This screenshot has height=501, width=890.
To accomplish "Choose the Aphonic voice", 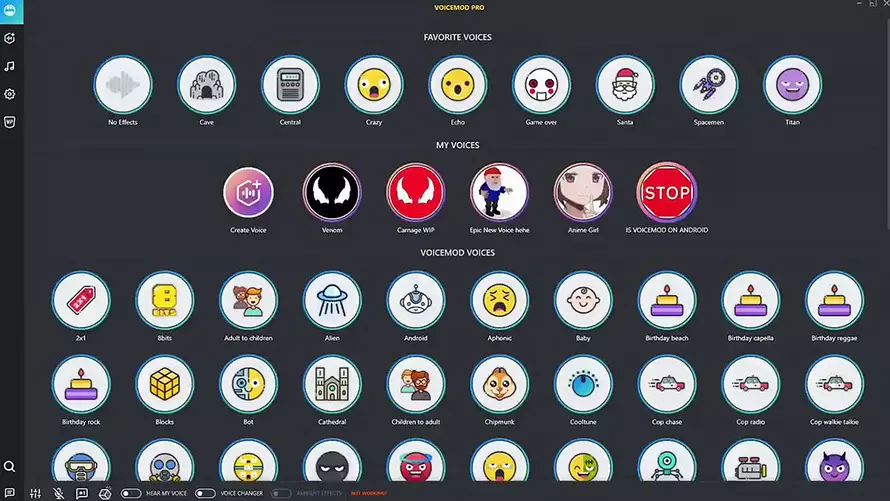I will click(499, 301).
